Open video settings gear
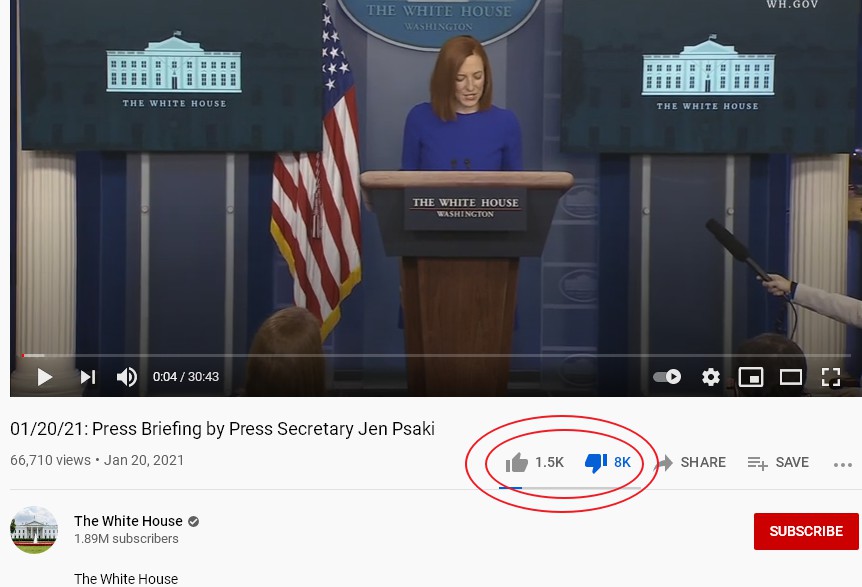Image resolution: width=862 pixels, height=587 pixels. [x=710, y=377]
